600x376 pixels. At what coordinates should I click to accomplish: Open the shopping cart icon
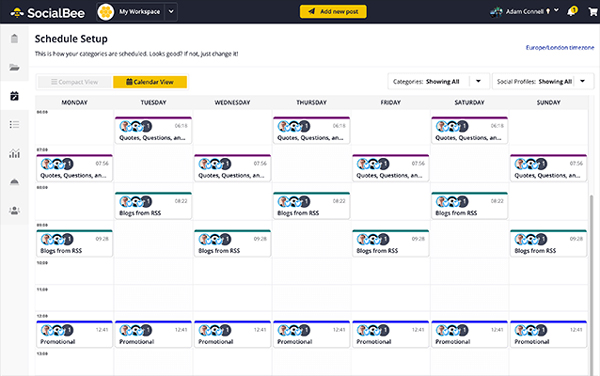pyautogui.click(x=593, y=11)
